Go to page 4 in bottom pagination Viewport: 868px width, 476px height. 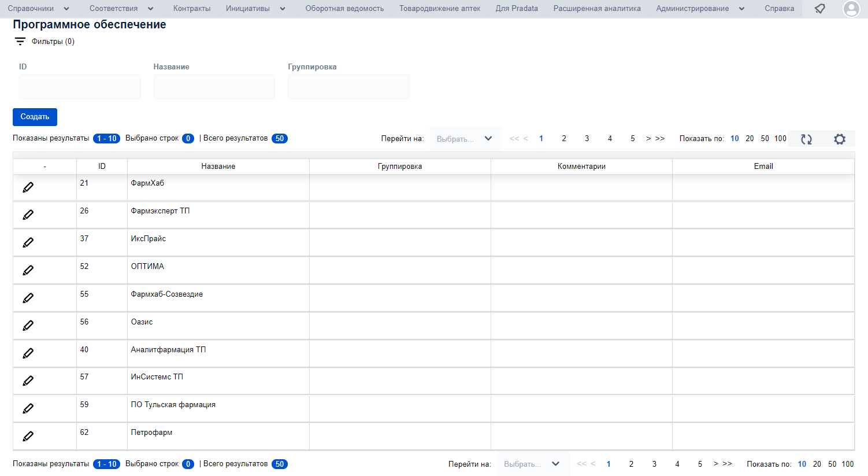[677, 464]
